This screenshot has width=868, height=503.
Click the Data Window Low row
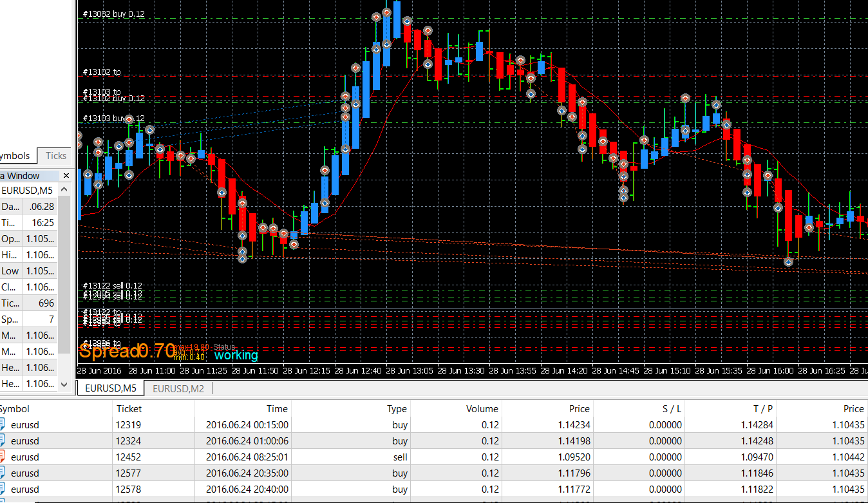click(x=28, y=271)
